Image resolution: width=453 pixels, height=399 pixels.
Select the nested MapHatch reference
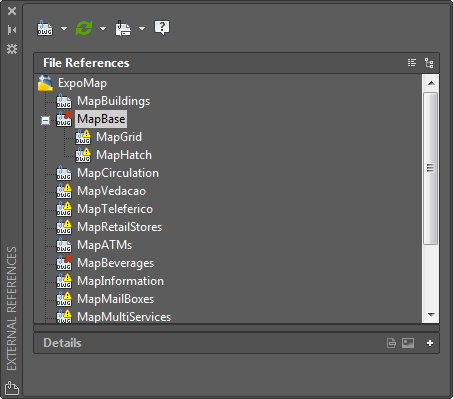pyautogui.click(x=124, y=155)
